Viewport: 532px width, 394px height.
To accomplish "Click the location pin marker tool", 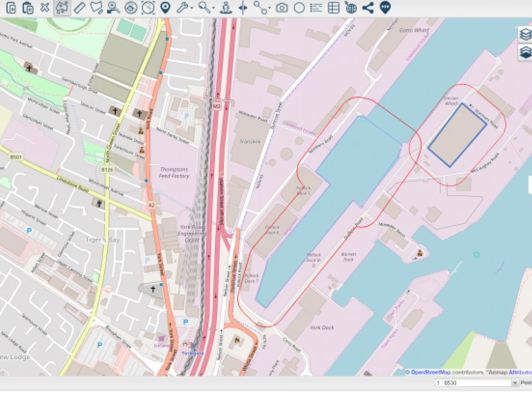I will coord(165,8).
